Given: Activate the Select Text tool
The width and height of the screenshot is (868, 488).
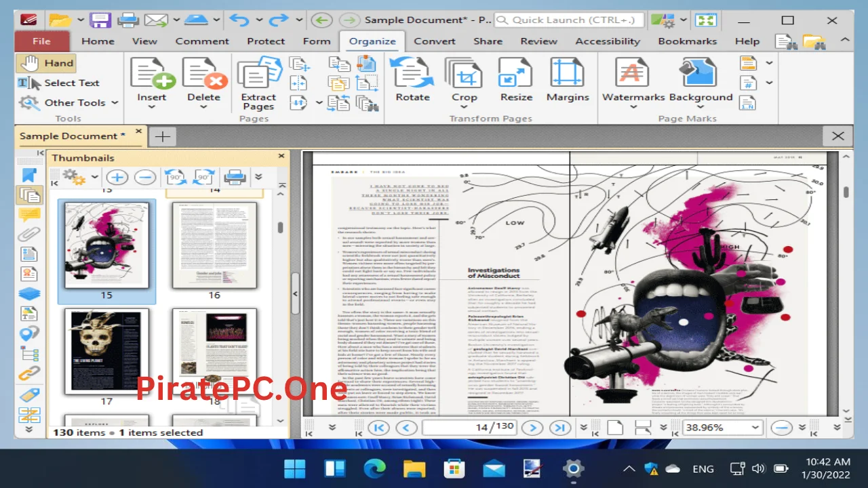Looking at the screenshot, I should (x=58, y=83).
